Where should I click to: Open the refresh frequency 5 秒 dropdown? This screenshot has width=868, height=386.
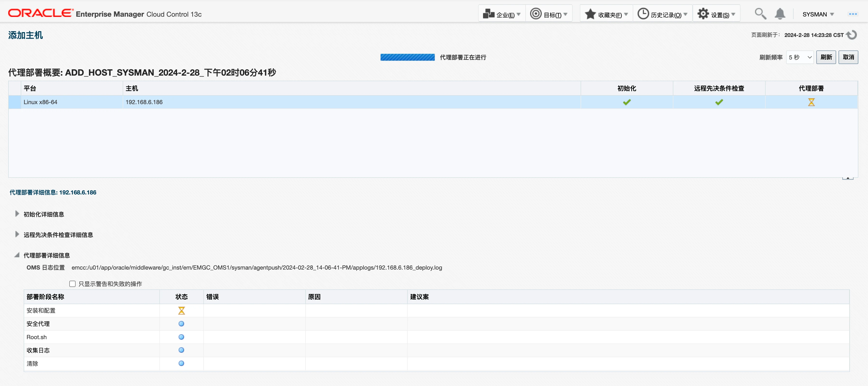(x=800, y=57)
